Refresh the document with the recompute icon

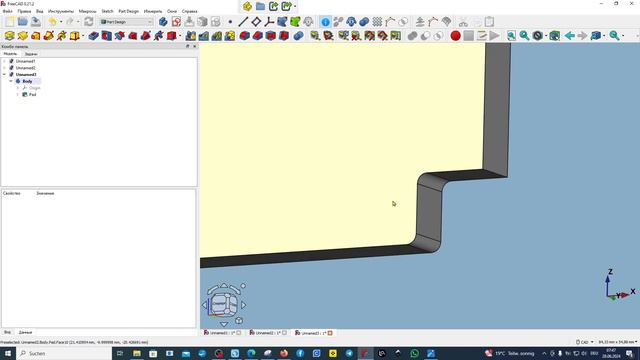click(89, 22)
